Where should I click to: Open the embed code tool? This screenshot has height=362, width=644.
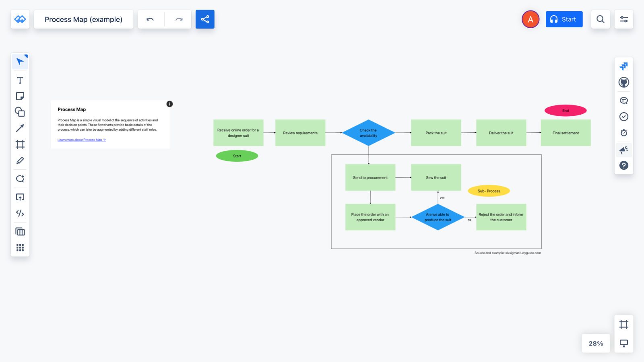coord(20,214)
